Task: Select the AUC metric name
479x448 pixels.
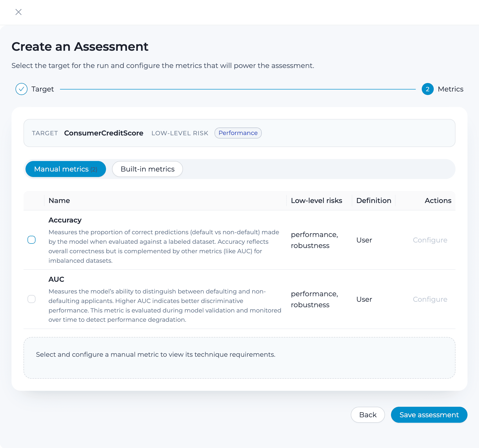Action: pos(56,279)
